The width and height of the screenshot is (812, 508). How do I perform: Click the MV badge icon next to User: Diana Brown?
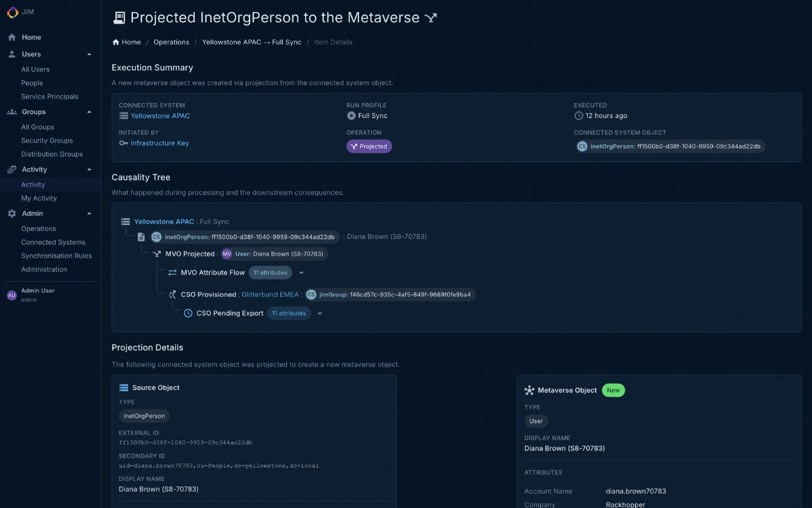pos(227,254)
